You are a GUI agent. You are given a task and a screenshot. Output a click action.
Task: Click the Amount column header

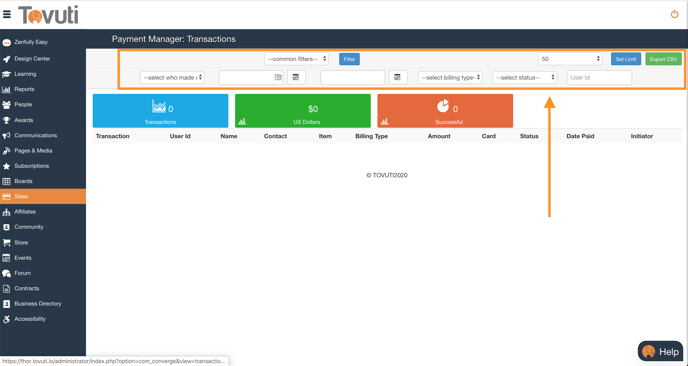439,136
